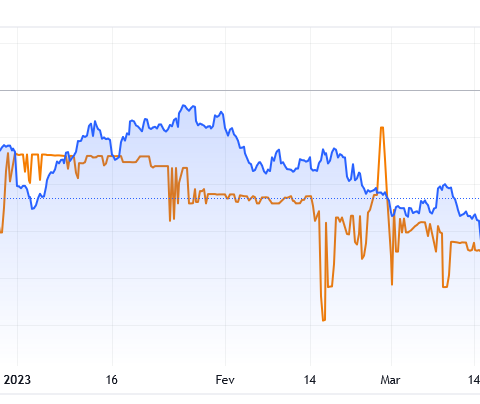Click the vertical gridline above the 16 label
Image resolution: width=480 pixels, height=404 pixels.
pyautogui.click(x=112, y=197)
